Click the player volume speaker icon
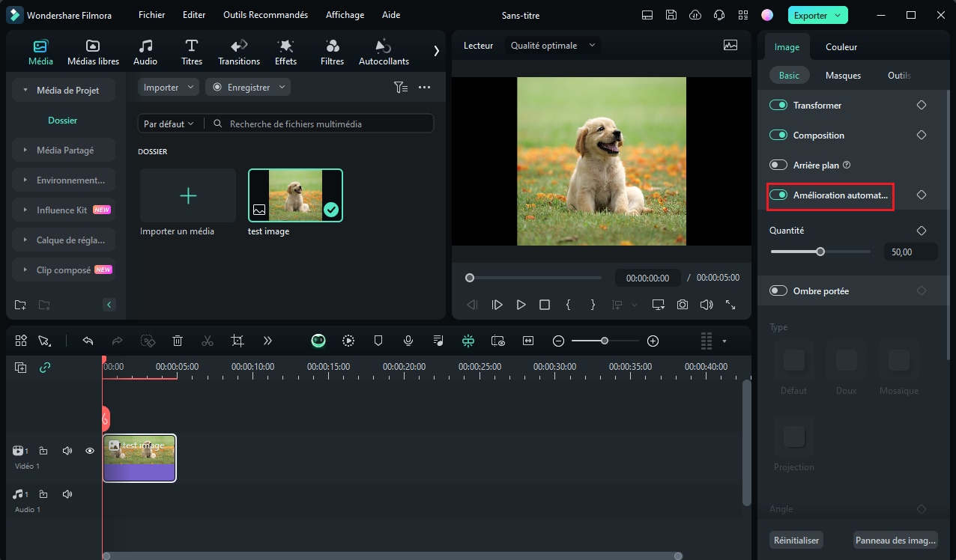 707,305
